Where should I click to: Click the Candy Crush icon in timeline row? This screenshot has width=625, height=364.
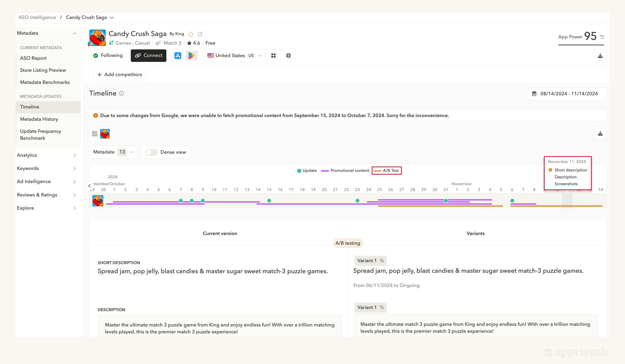(98, 201)
